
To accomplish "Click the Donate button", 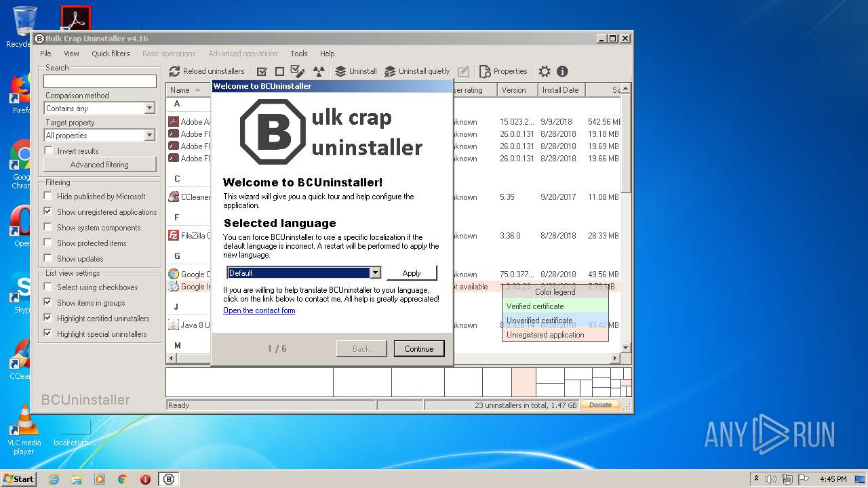I will (600, 405).
